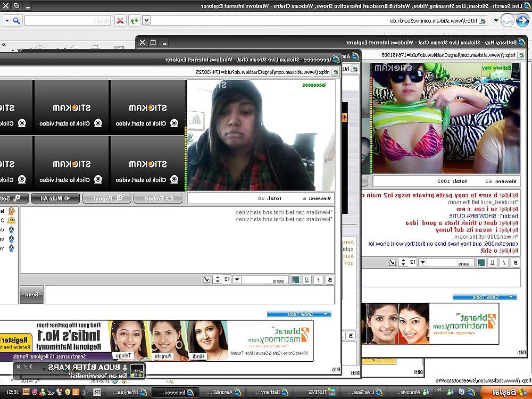Expand hidden tray icons arrow
Image resolution: width=532 pixels, height=399 pixels.
coord(84,392)
